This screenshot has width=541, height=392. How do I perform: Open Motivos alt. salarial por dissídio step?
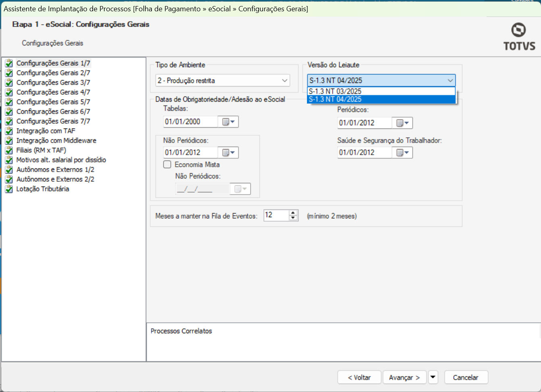point(61,160)
